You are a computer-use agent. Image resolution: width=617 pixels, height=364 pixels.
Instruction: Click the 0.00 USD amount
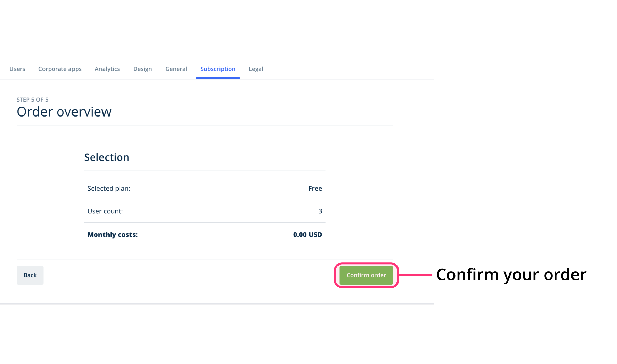(307, 235)
